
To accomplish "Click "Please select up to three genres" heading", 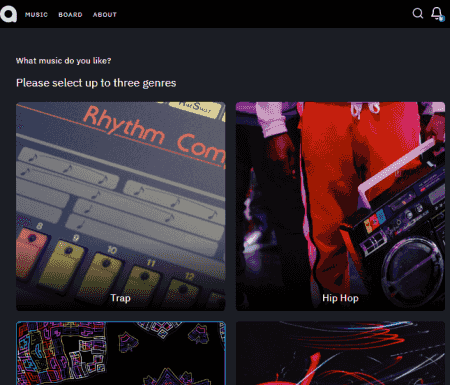I will (96, 83).
